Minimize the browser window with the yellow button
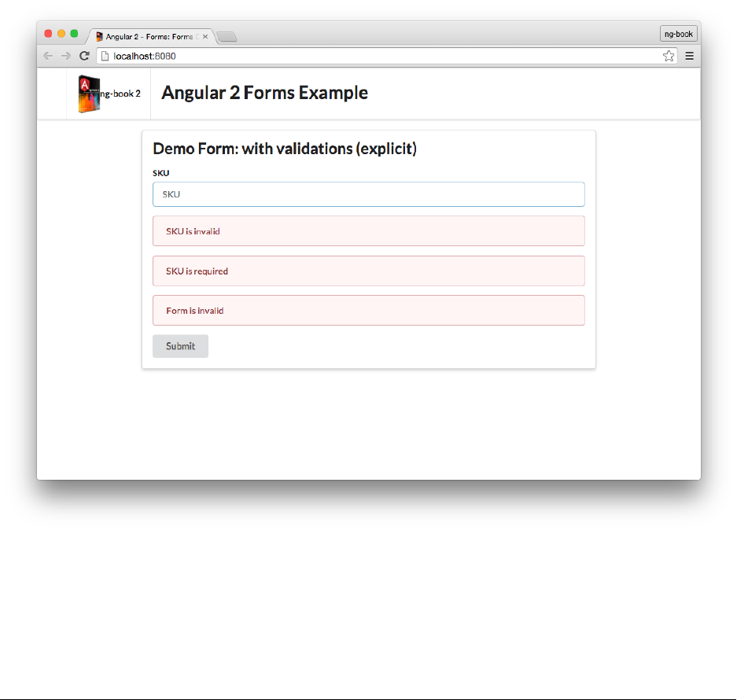 click(x=61, y=34)
